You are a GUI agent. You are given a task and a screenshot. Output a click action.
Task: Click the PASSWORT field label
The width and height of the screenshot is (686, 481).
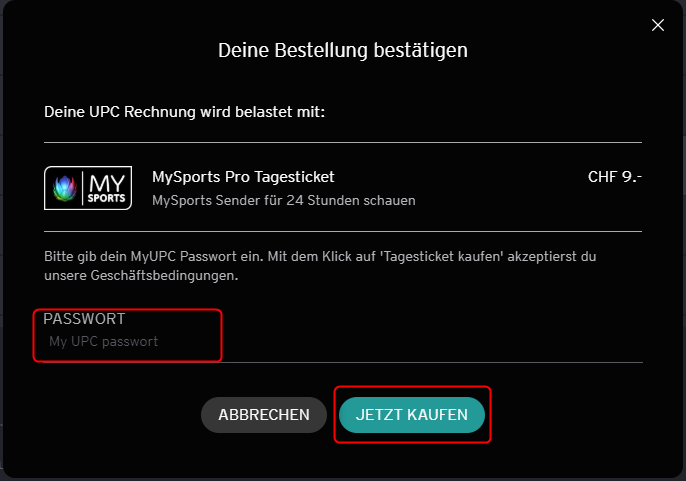click(84, 319)
